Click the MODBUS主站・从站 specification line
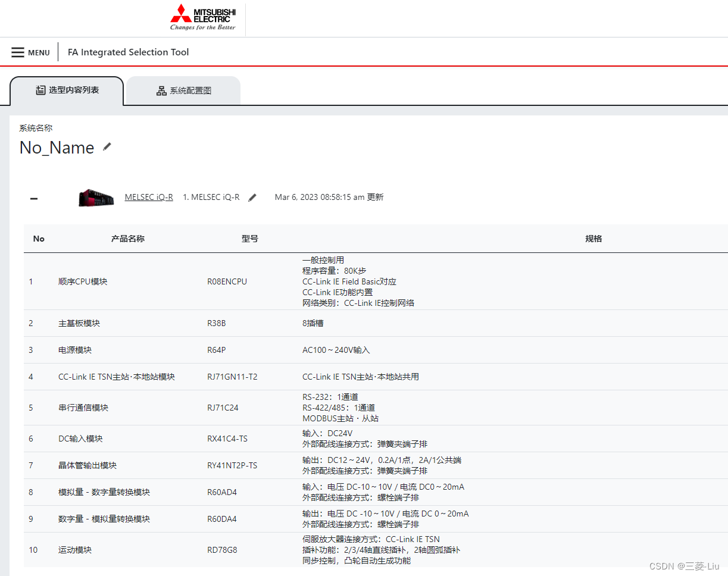The image size is (728, 576). coord(340,418)
